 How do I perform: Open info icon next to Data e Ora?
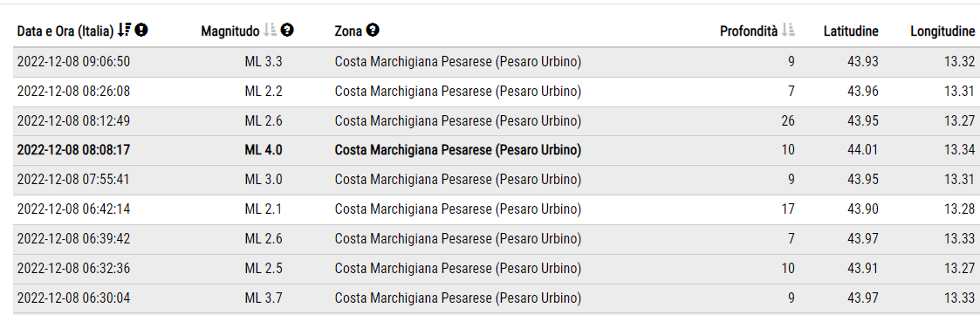[141, 30]
